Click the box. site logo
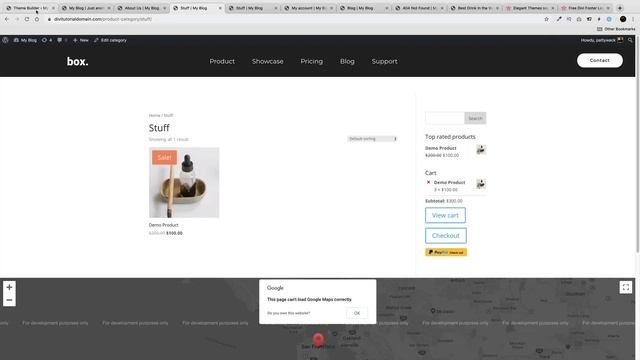This screenshot has height=360, width=640. pyautogui.click(x=78, y=61)
